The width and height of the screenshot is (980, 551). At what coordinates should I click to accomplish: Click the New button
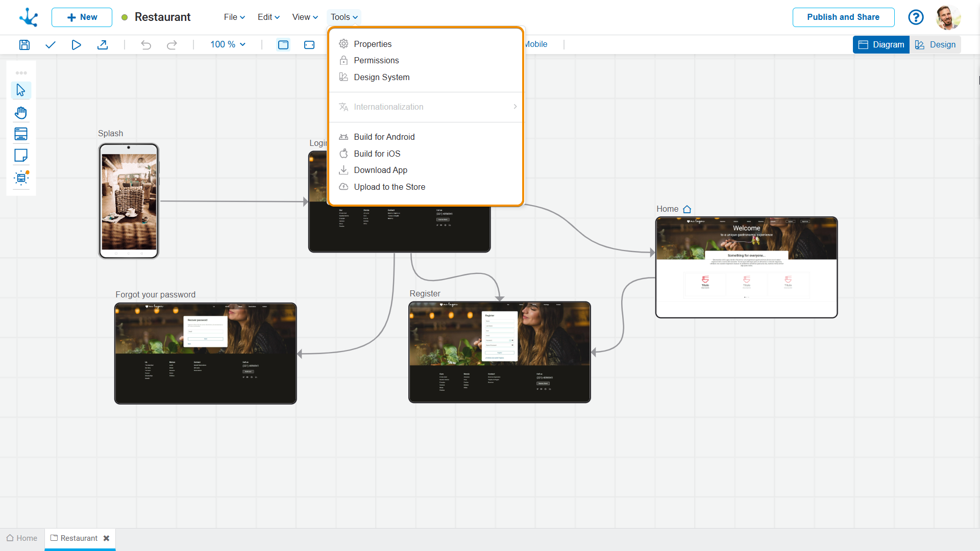[82, 17]
